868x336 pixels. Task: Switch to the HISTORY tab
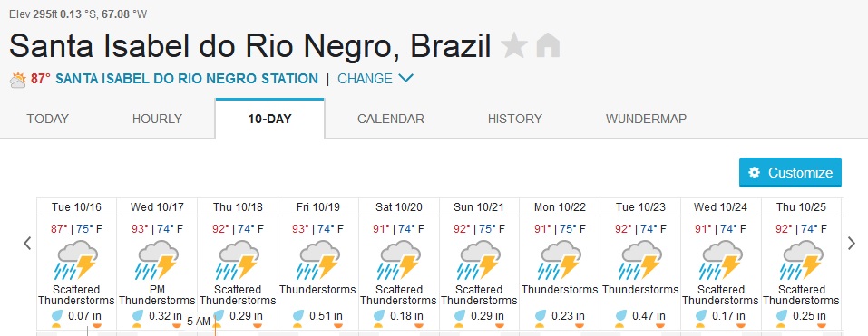click(x=515, y=119)
